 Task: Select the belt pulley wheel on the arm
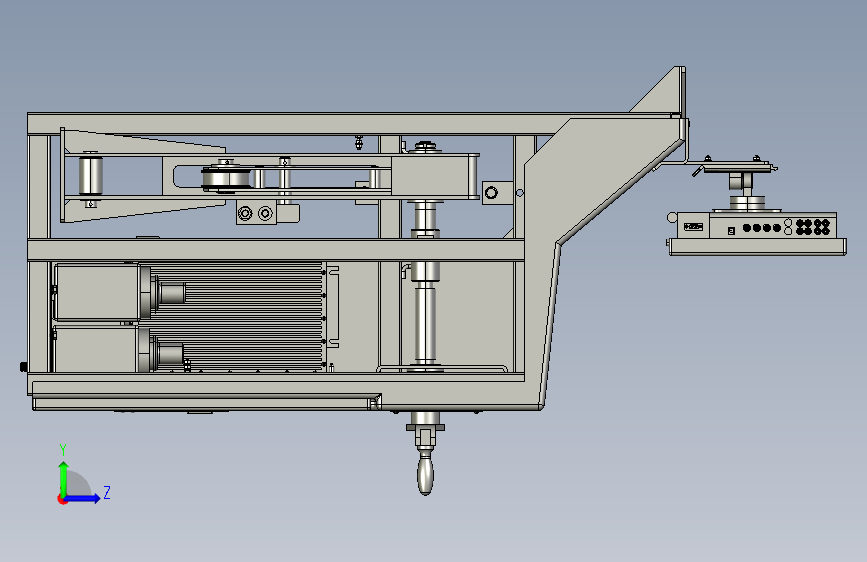[x=226, y=179]
